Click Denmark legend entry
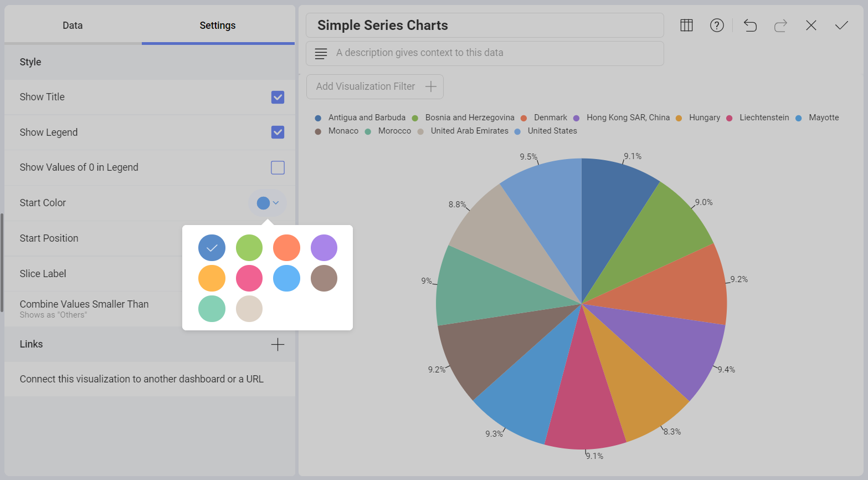 click(x=544, y=118)
